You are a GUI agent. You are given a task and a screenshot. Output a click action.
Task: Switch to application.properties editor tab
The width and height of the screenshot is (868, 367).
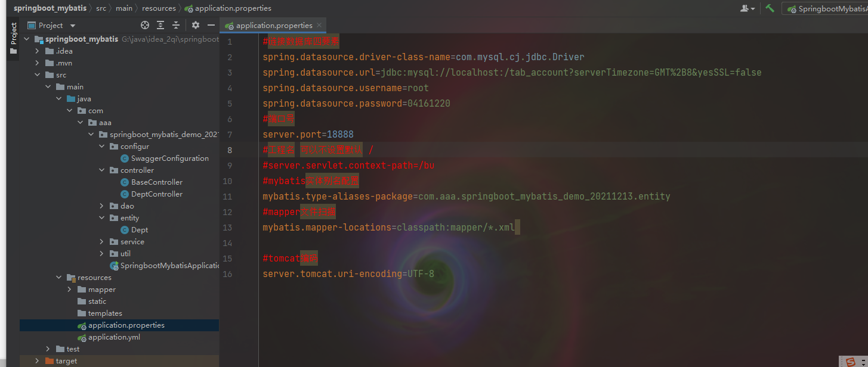[x=274, y=25]
